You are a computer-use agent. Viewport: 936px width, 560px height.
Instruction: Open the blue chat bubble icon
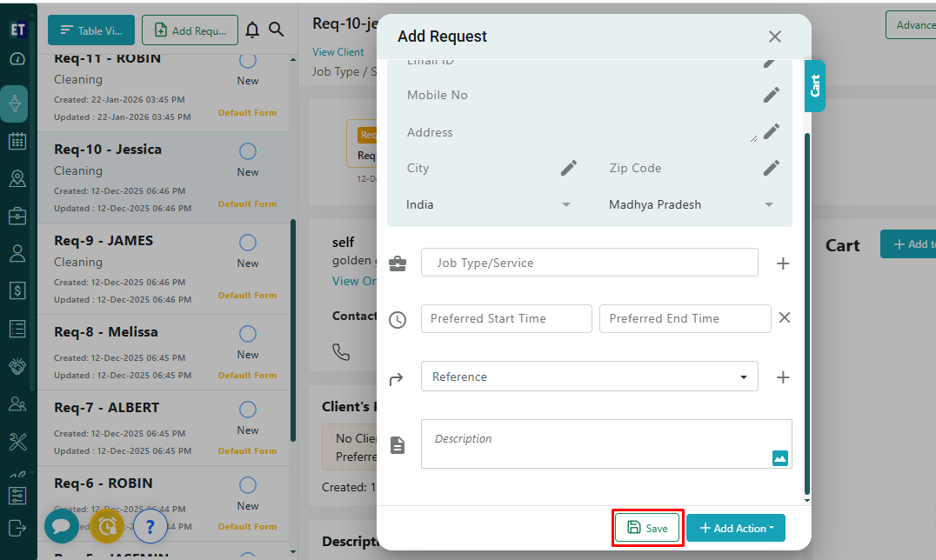pos(62,526)
